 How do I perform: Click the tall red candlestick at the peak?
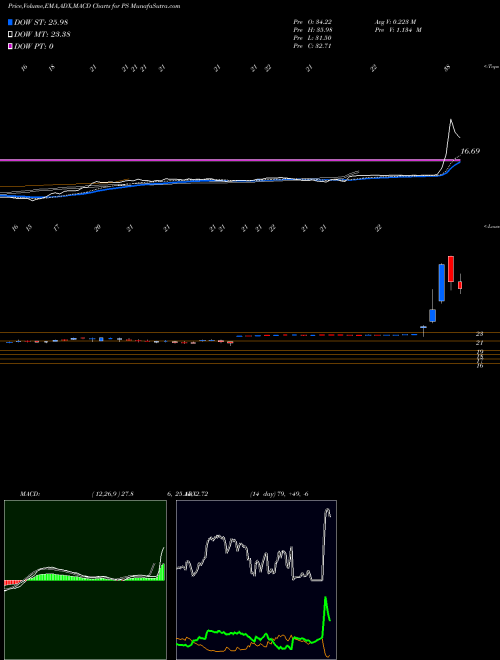pos(451,269)
